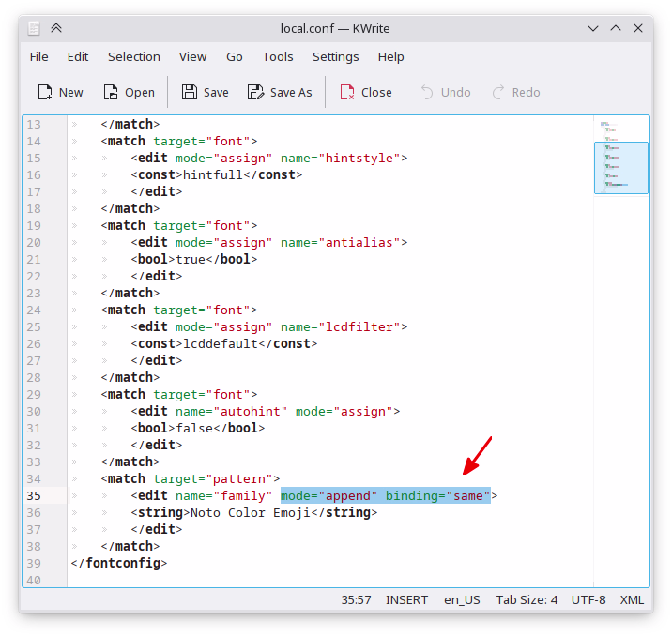The width and height of the screenshot is (672, 636).
Task: Open the XML syntax highlighting selector
Action: click(633, 599)
